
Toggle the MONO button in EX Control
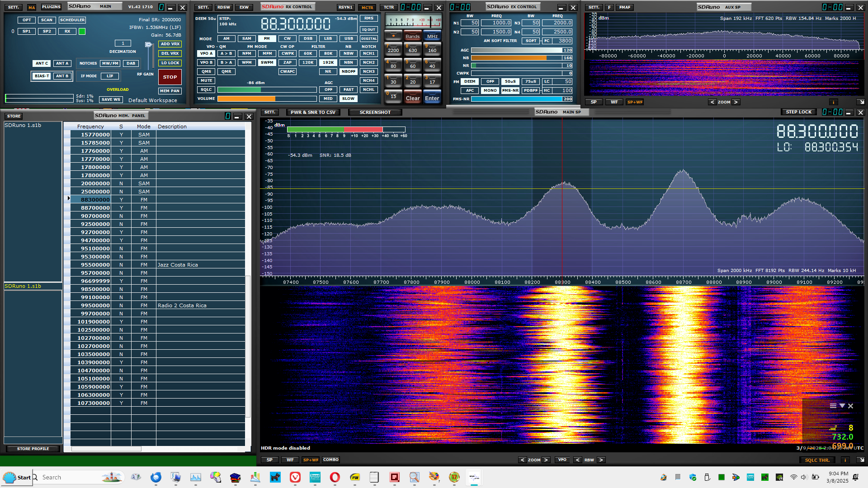point(490,90)
